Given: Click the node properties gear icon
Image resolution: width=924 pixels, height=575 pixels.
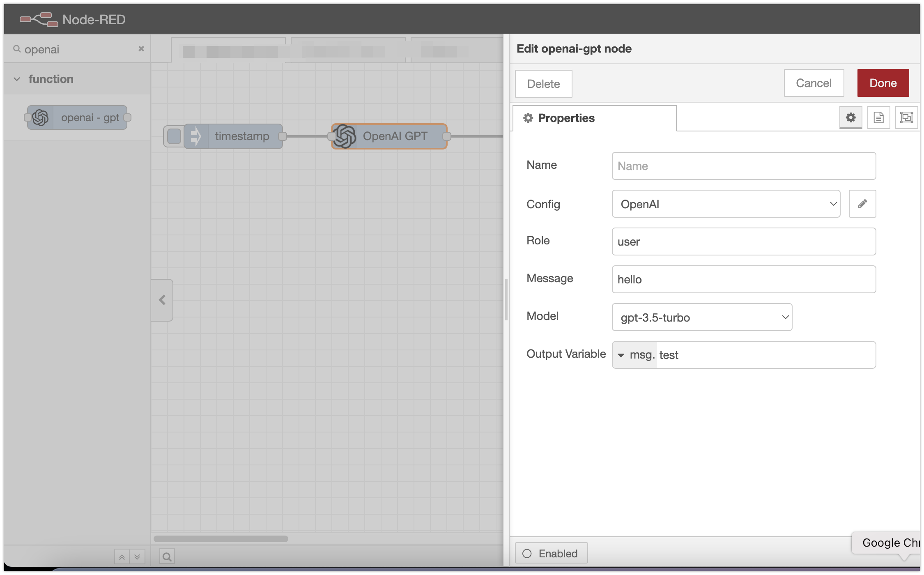Looking at the screenshot, I should (x=850, y=117).
